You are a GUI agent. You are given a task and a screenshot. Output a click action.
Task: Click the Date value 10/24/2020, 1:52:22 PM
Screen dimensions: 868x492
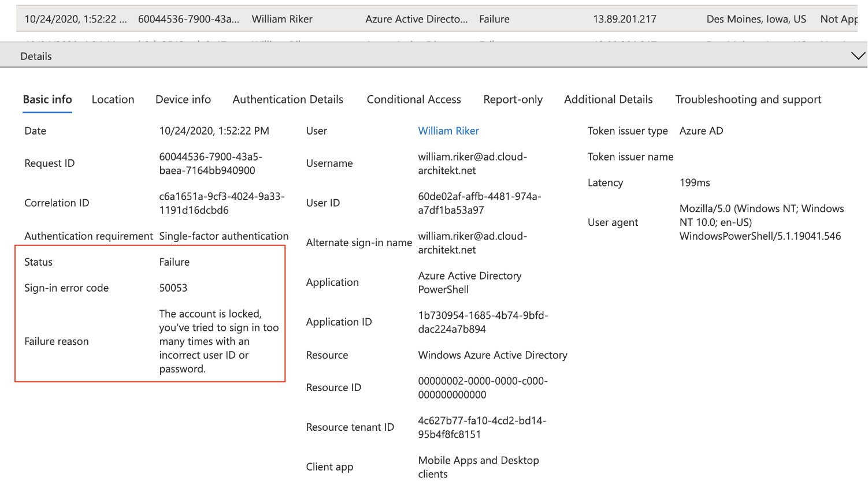[x=214, y=131]
